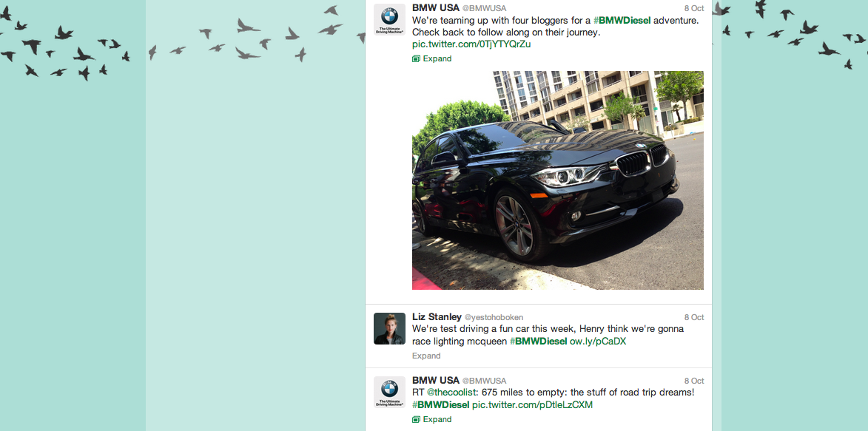Click BMW USA name on first tweet

(x=436, y=7)
